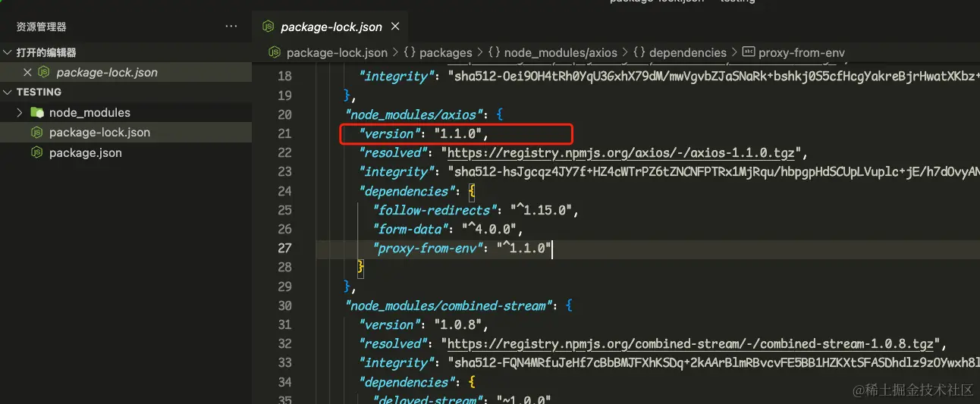Viewport: 980px width, 404px height.
Task: Click the "1.0.8" version value
Action: 458,324
